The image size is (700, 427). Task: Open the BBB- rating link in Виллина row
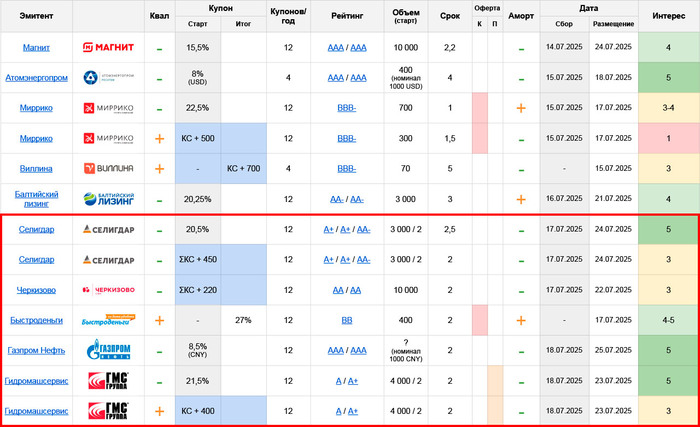347,169
